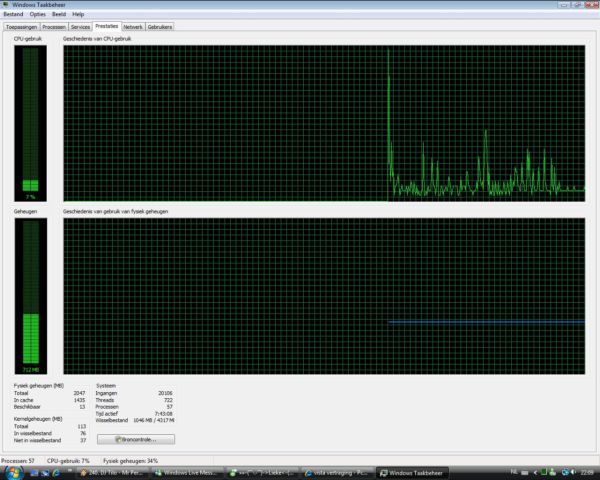Open the Lieke chat taskbar button
The image size is (600, 480).
point(262,473)
